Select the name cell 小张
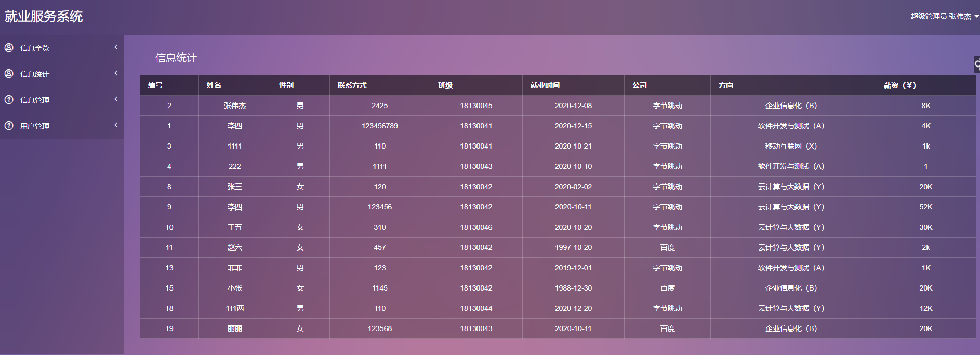The height and width of the screenshot is (355, 980). click(x=235, y=288)
